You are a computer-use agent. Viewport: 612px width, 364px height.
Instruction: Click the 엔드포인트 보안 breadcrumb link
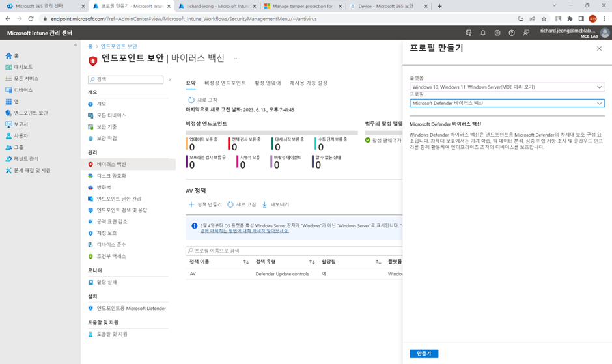click(118, 46)
